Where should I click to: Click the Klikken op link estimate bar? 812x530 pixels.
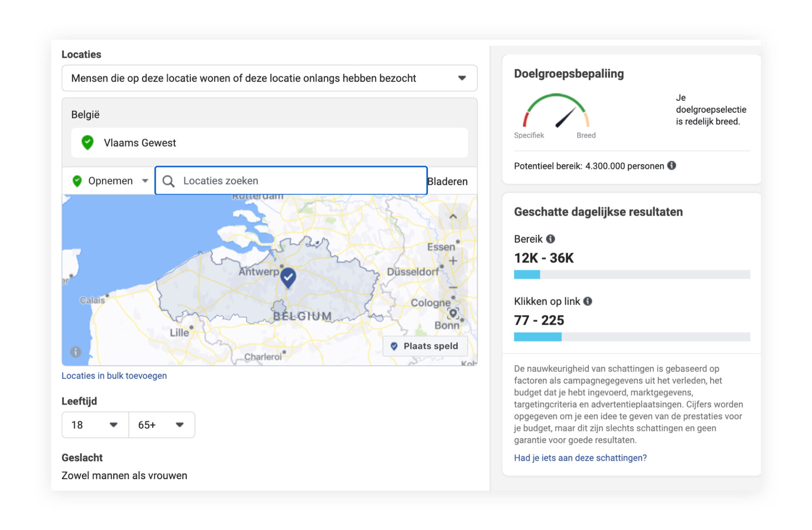(x=632, y=337)
